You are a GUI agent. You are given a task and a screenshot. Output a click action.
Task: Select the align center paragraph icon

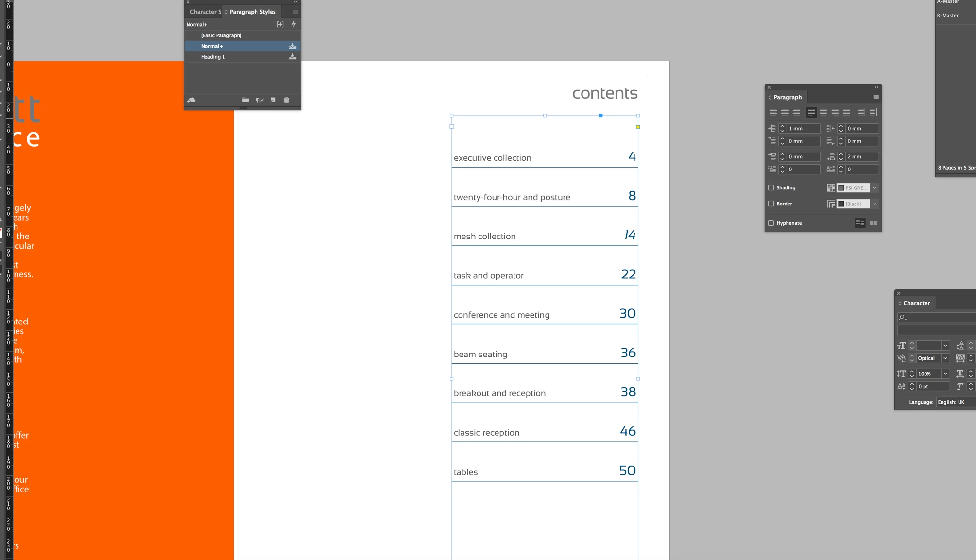point(785,112)
